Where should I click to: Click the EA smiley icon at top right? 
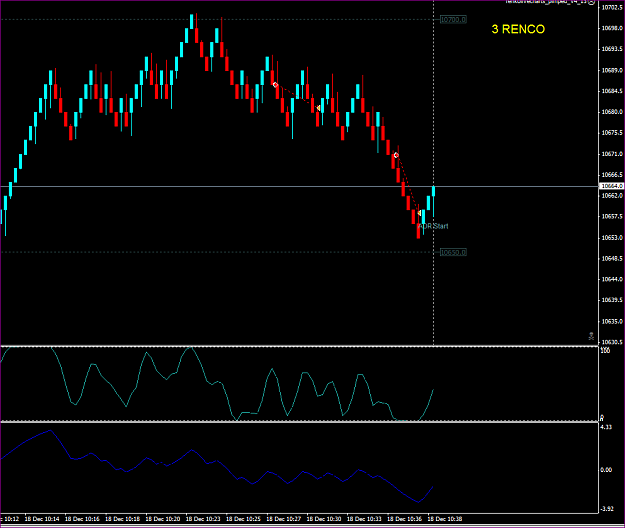click(592, 2)
